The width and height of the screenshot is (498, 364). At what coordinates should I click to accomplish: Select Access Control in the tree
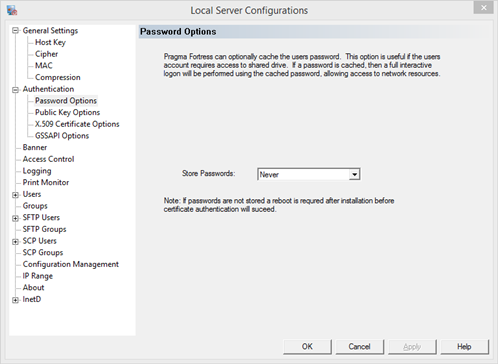[x=48, y=159]
